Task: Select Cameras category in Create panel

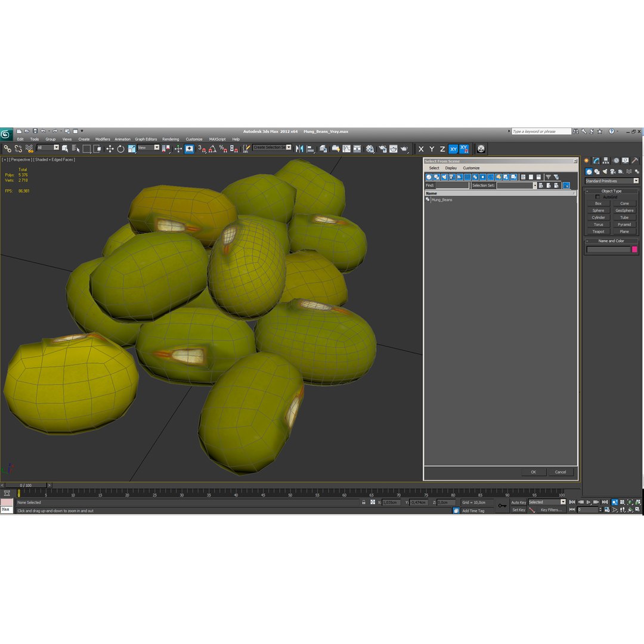Action: (613, 172)
